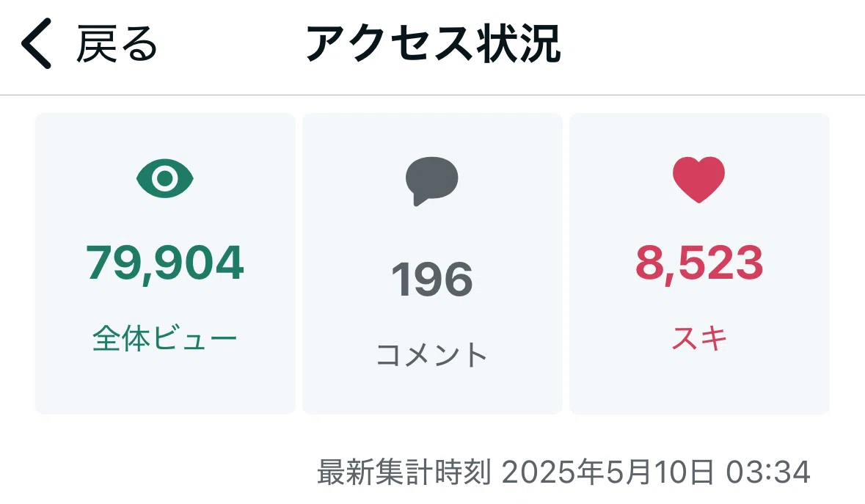Click the スキ label
This screenshot has width=865, height=504.
(699, 338)
